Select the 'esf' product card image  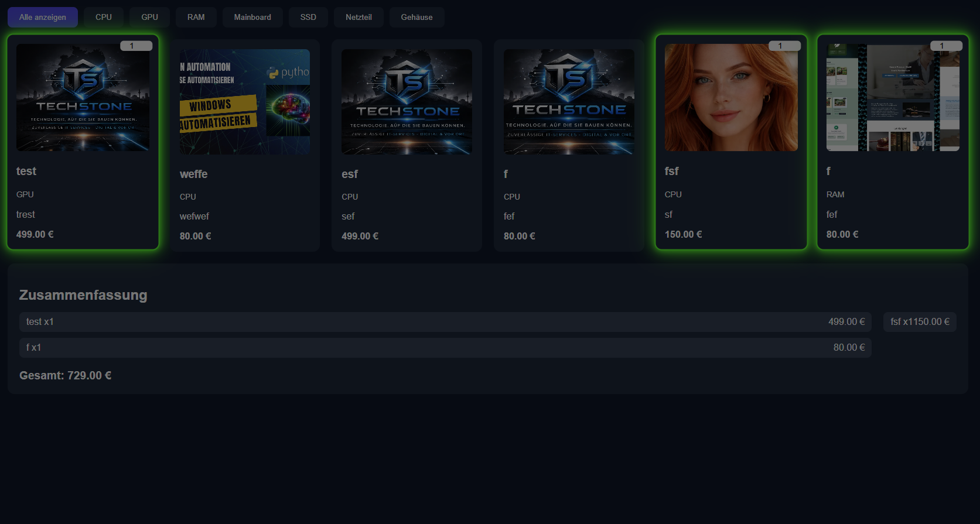[x=407, y=102]
